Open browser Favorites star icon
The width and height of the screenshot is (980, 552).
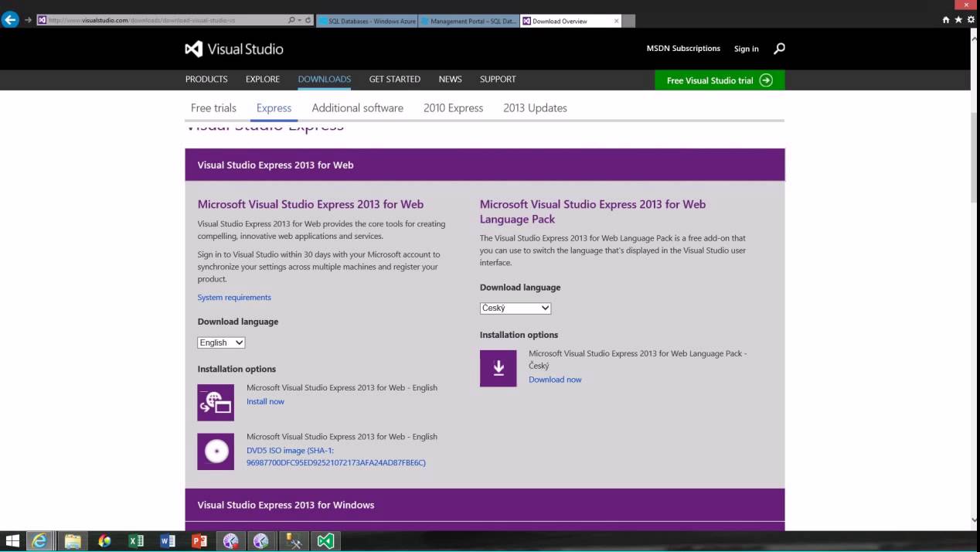958,20
